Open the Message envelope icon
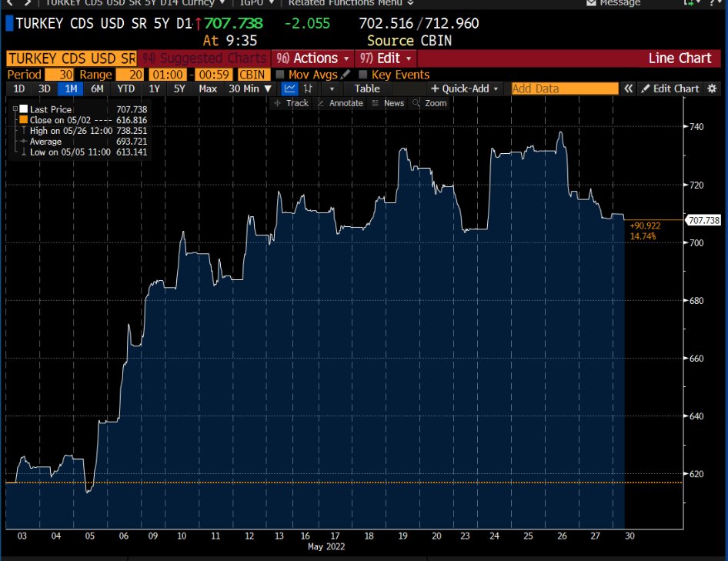Image resolution: width=728 pixels, height=561 pixels. click(x=591, y=3)
